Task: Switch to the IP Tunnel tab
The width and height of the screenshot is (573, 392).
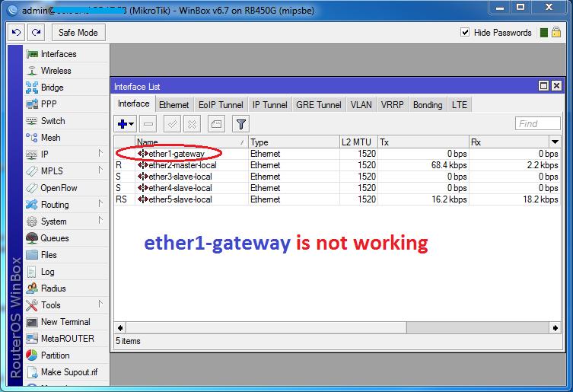Action: click(x=269, y=105)
